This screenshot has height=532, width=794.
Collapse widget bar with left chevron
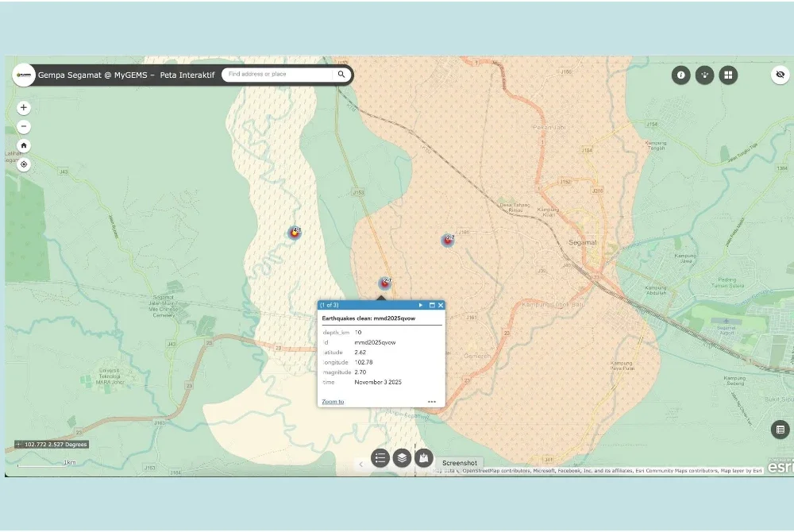click(361, 464)
